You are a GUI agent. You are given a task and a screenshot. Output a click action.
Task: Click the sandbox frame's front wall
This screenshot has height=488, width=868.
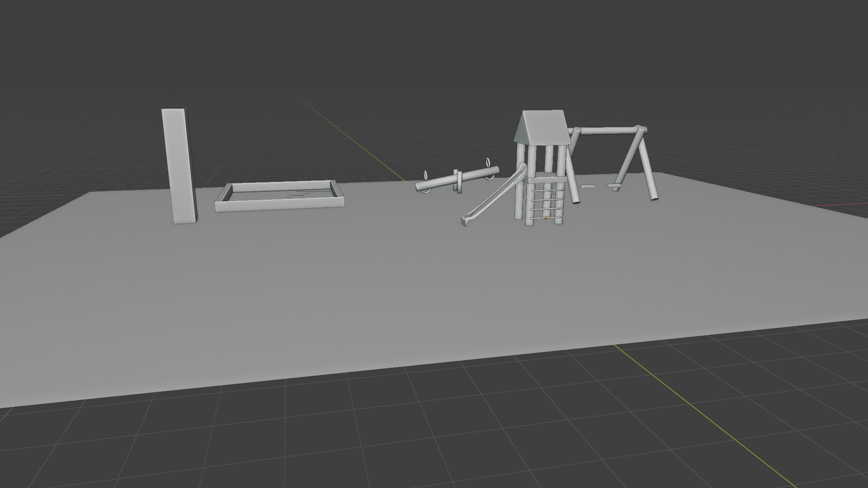coord(279,205)
